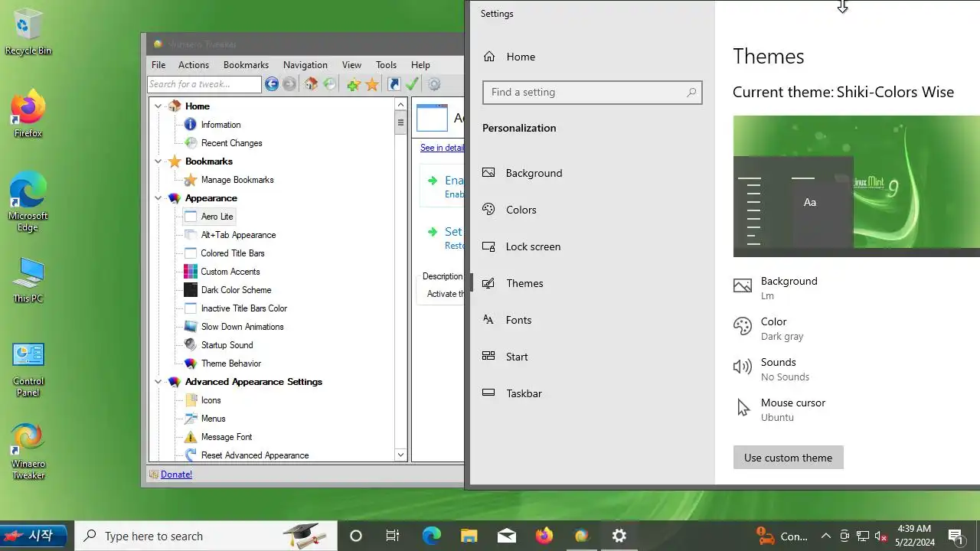Click the tree scrollbar down arrow

click(400, 455)
